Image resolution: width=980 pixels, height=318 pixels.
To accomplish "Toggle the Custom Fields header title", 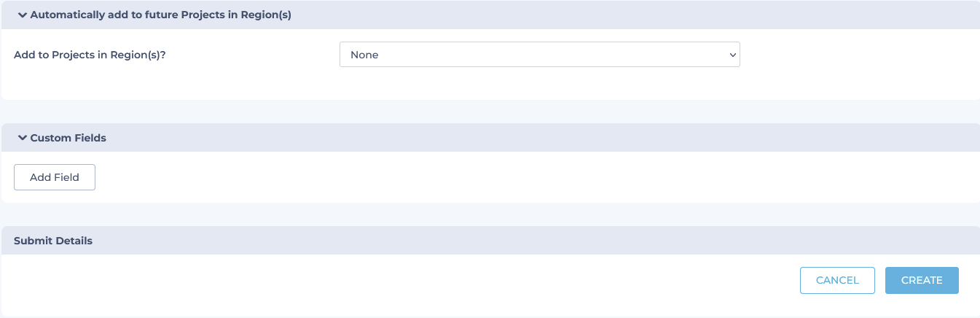I will (x=68, y=138).
